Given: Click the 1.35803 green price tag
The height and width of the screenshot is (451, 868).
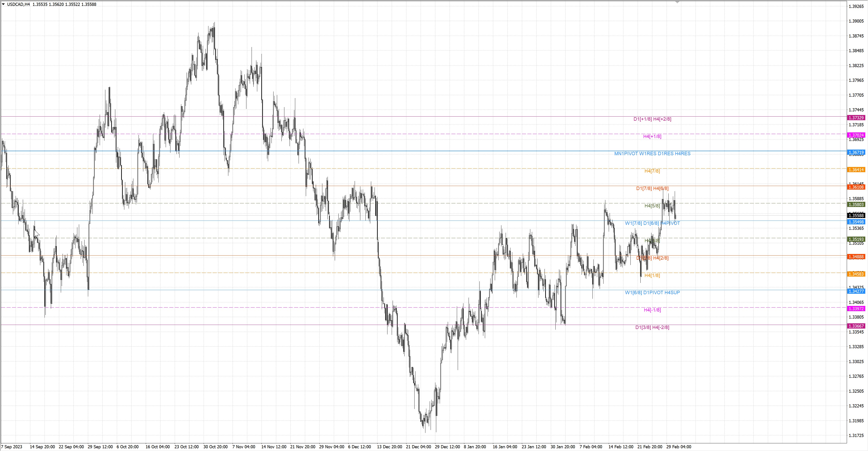Looking at the screenshot, I should pyautogui.click(x=856, y=204).
